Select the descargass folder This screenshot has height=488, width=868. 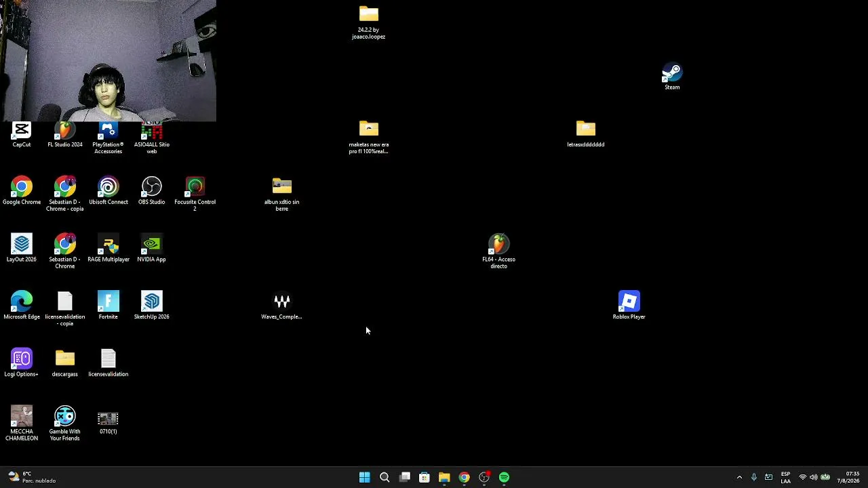(65, 364)
